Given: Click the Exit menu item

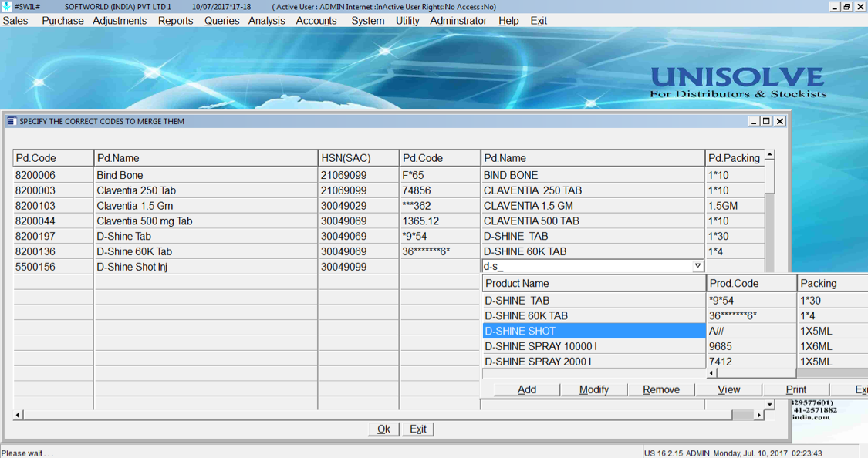Looking at the screenshot, I should [x=538, y=21].
